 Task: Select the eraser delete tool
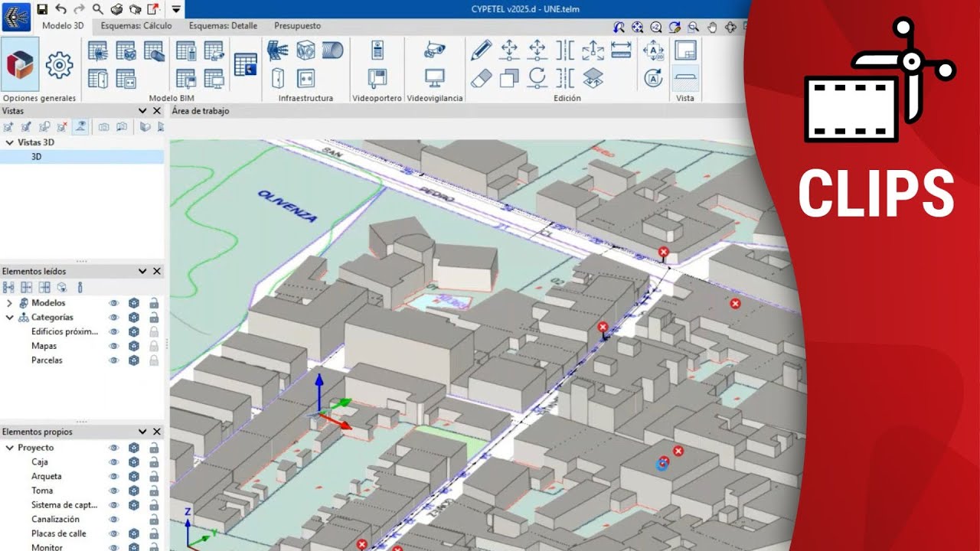(x=481, y=77)
